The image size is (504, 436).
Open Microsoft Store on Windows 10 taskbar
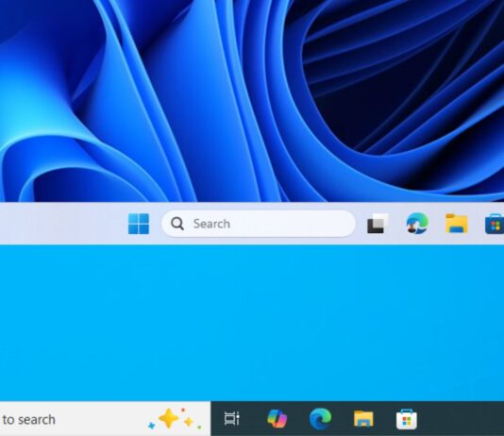pos(407,419)
